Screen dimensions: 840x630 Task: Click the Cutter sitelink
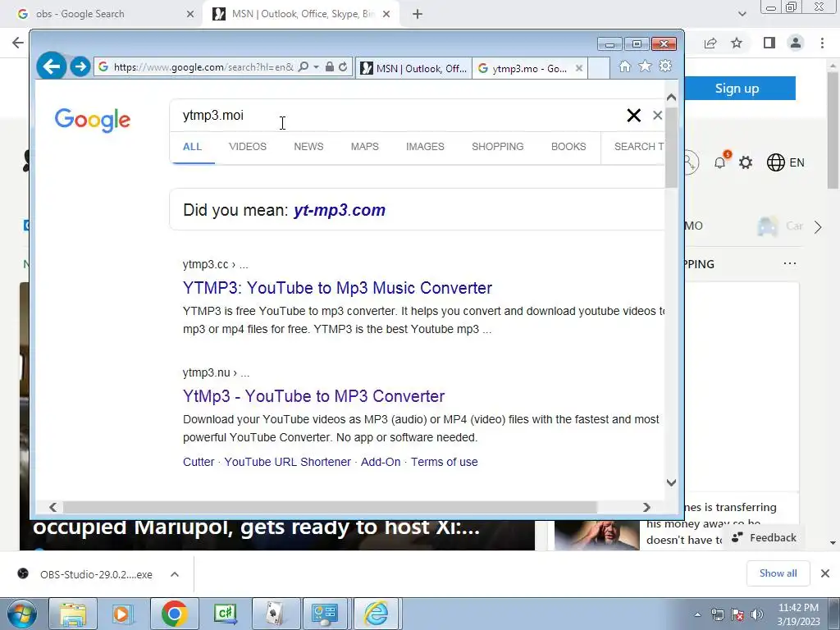click(199, 462)
